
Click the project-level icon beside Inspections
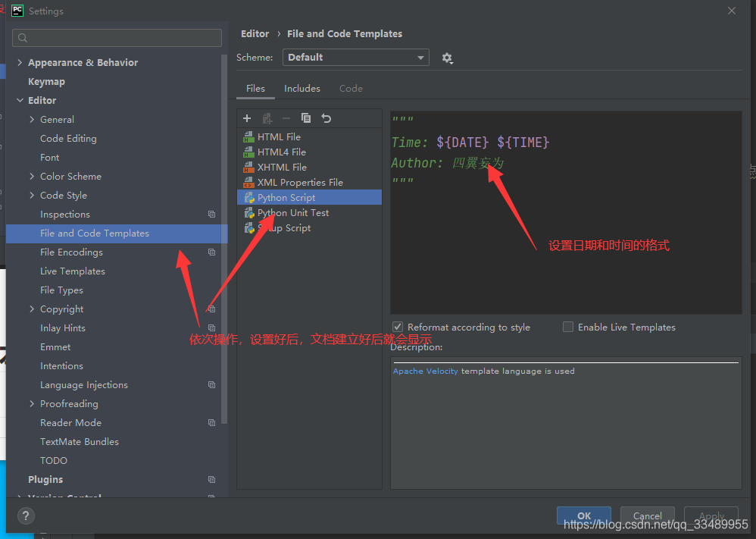coord(211,215)
